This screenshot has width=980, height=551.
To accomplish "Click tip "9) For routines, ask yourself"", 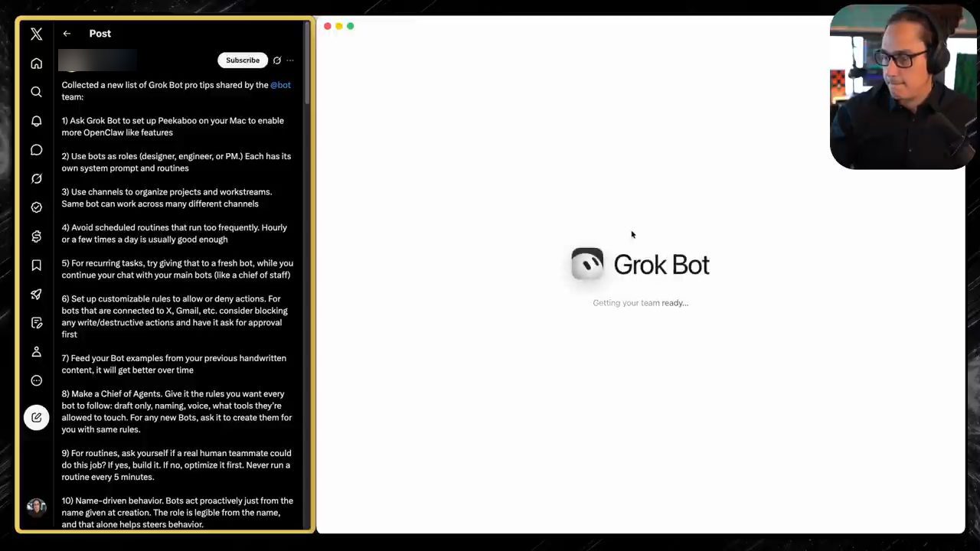I will [x=176, y=465].
